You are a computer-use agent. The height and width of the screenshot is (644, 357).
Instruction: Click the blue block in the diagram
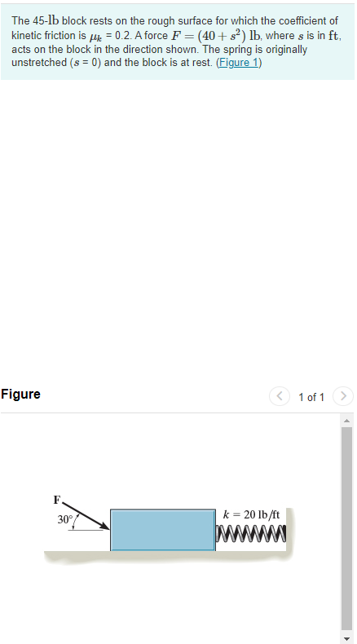pyautogui.click(x=163, y=530)
